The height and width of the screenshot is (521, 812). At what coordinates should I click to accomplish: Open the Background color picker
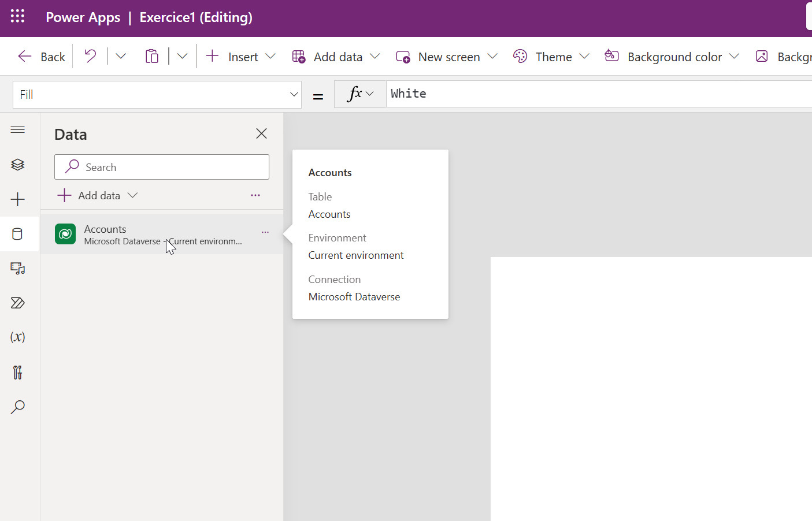point(663,57)
